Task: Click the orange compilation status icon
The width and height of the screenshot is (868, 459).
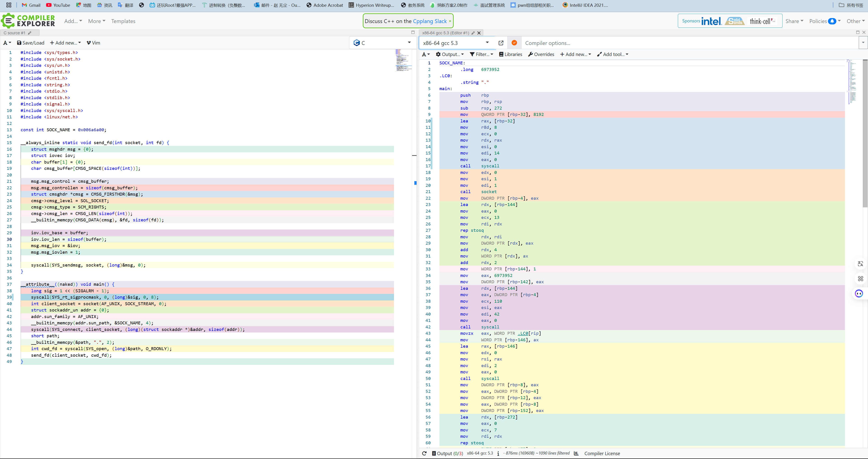Action: [514, 43]
